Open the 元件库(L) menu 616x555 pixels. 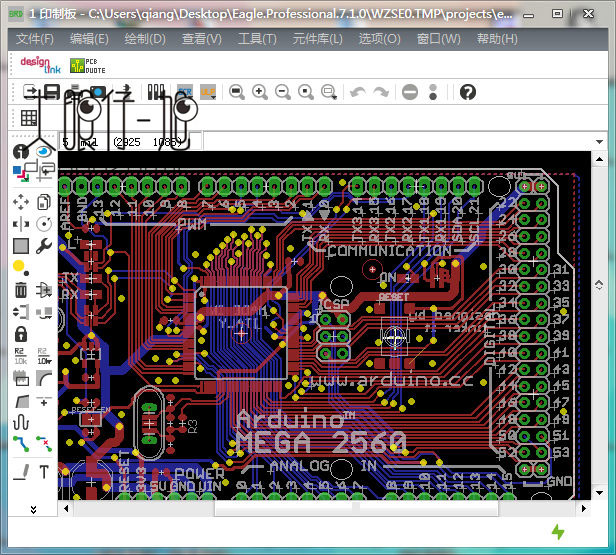(x=317, y=39)
